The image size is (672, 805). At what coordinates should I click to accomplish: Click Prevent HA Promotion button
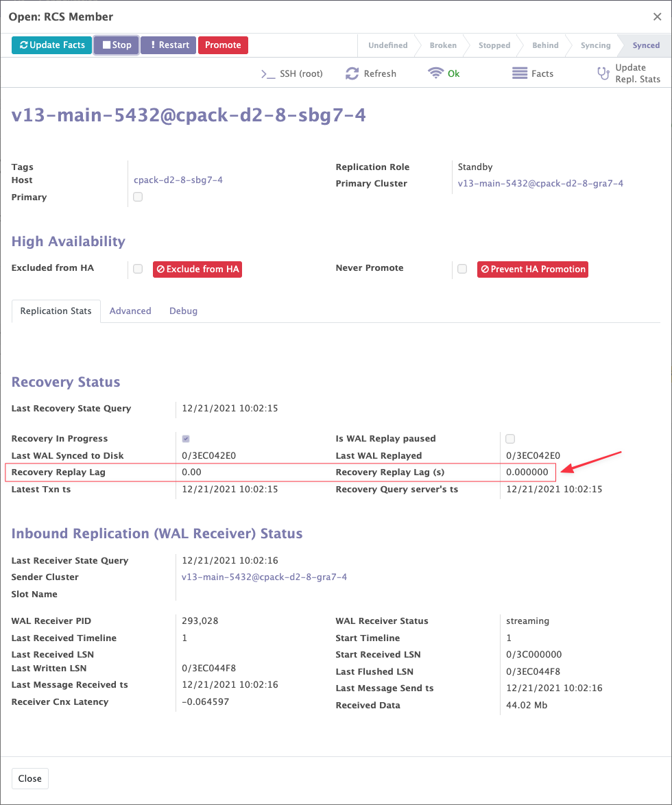point(533,269)
